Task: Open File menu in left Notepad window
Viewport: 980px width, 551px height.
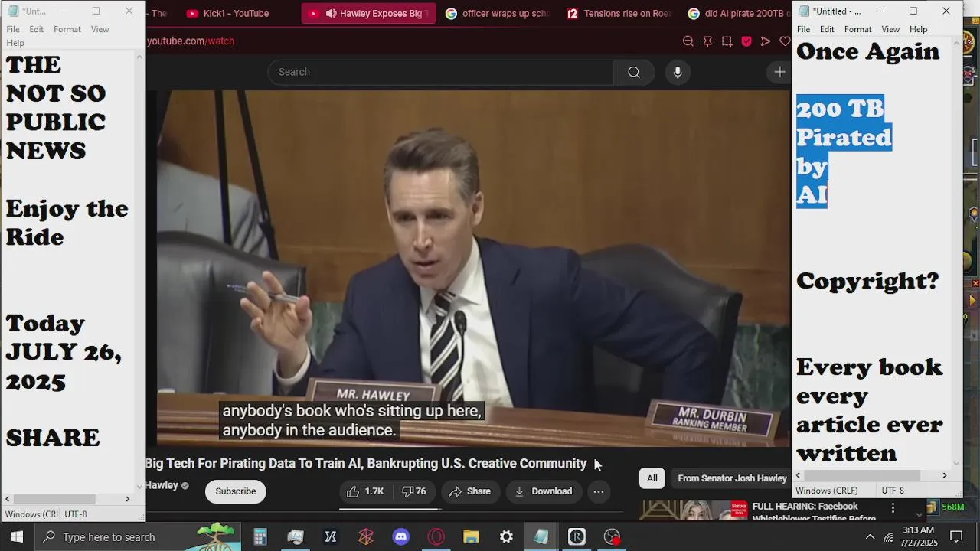Action: pos(13,29)
